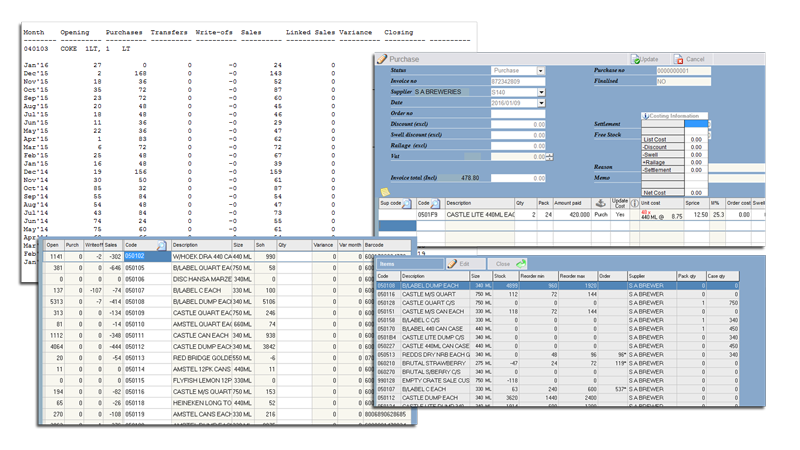Click the +Railage button in costing panel
Screen dimensions: 800x450
pyautogui.click(x=662, y=162)
